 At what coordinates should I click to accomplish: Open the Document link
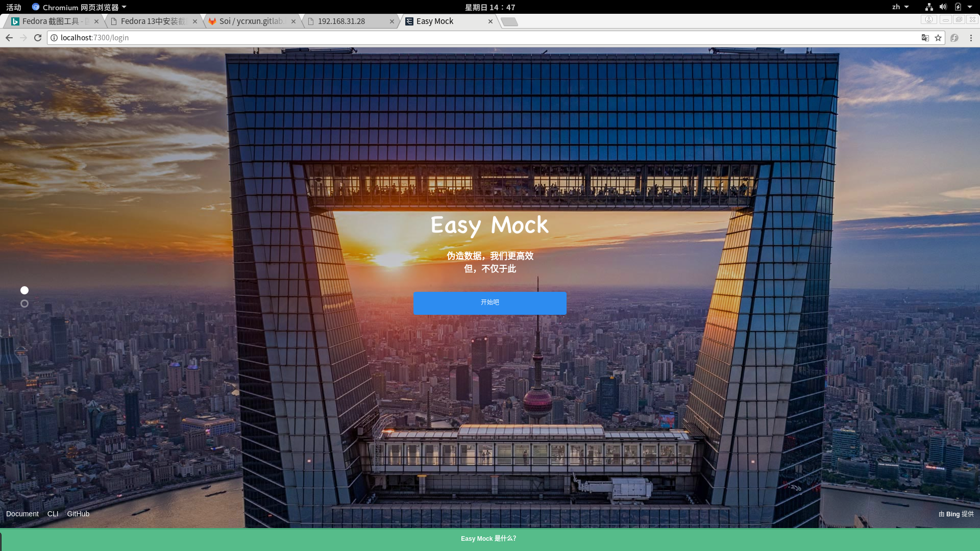click(22, 514)
